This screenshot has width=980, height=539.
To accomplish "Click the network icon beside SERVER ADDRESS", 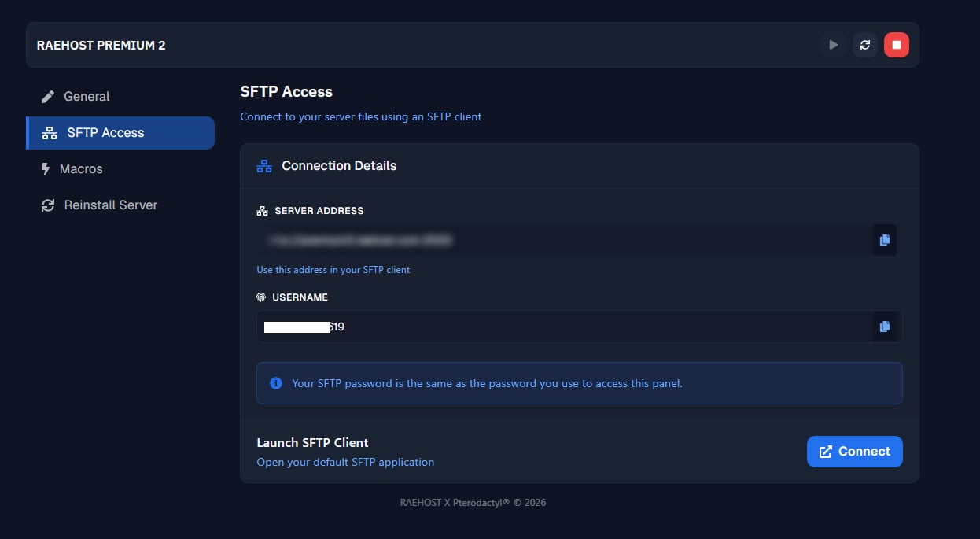I will [262, 211].
